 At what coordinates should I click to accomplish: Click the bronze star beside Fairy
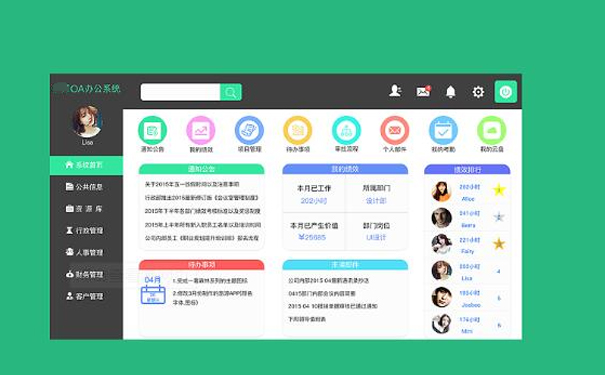pyautogui.click(x=499, y=244)
